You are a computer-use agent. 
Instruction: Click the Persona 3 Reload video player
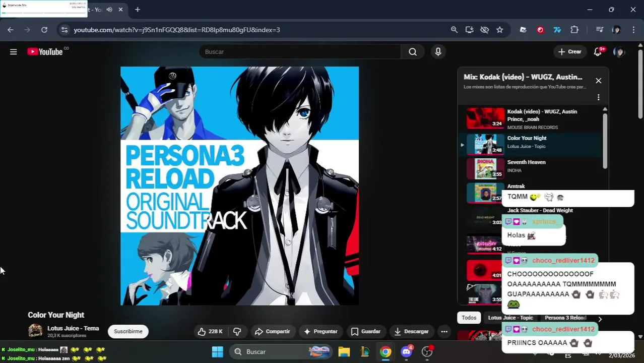[x=239, y=186]
